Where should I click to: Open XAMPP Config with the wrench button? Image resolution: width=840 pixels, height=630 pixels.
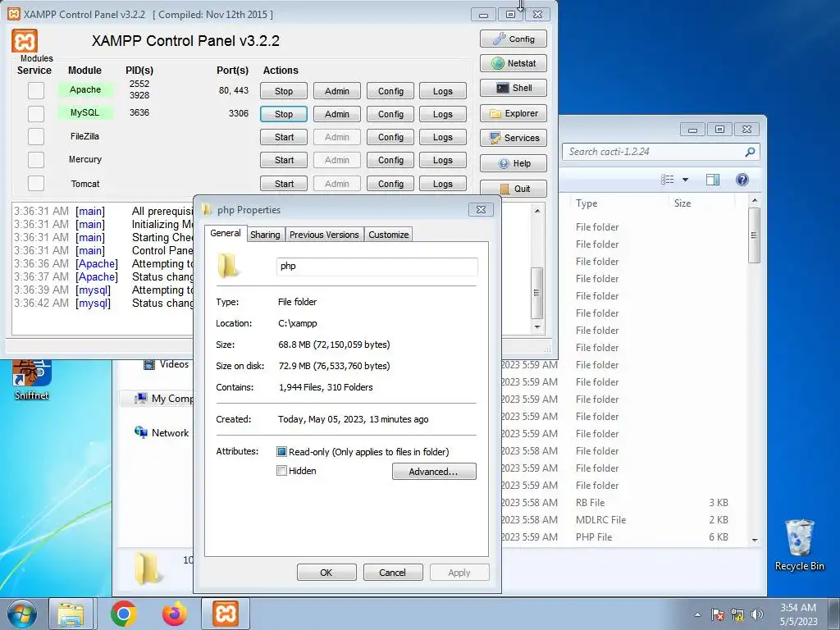[514, 39]
